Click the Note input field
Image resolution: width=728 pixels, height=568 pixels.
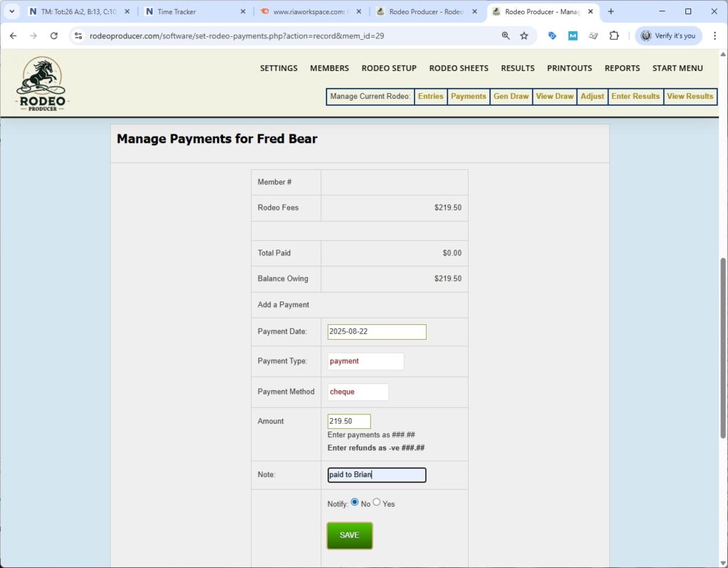[376, 475]
